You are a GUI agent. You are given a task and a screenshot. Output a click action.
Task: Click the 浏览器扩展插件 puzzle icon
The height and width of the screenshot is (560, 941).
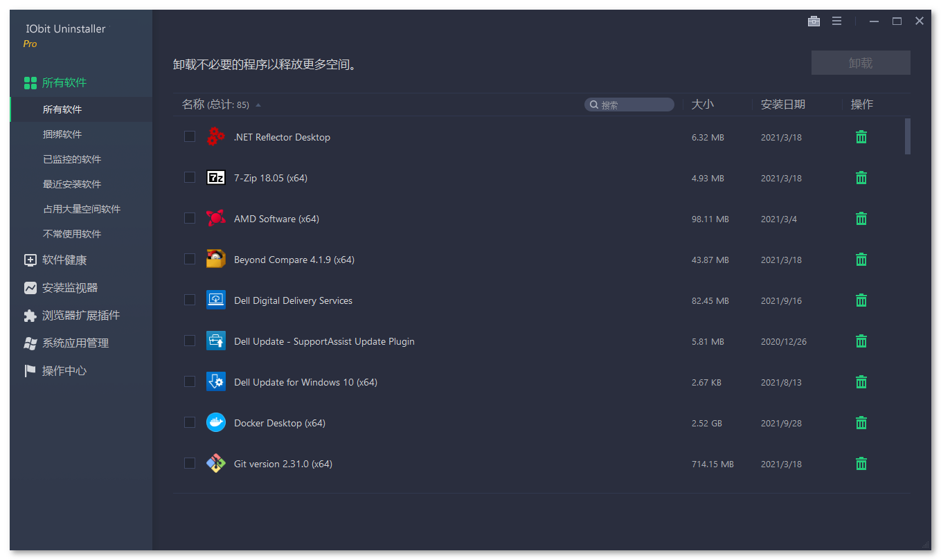pyautogui.click(x=30, y=316)
